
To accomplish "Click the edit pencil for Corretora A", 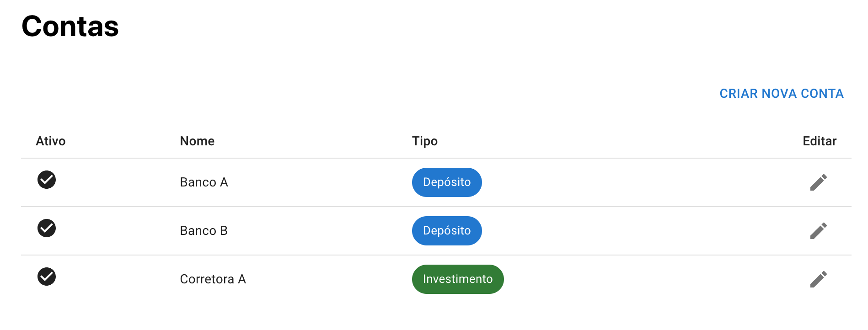I will tap(818, 279).
